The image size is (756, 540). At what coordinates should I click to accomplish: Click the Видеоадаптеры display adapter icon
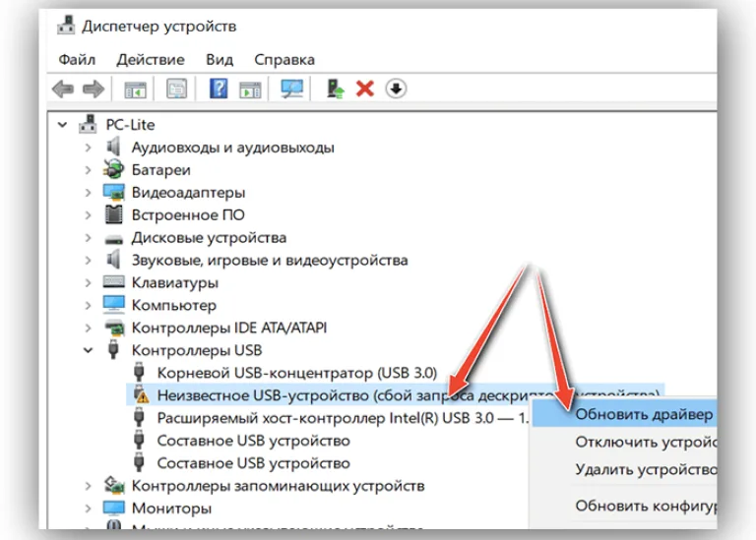pos(114,192)
